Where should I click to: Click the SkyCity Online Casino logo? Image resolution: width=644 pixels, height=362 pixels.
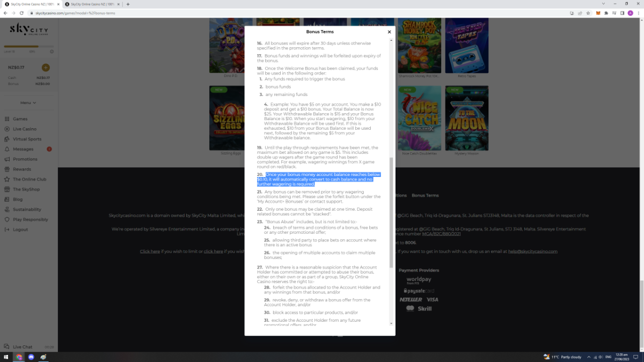(x=29, y=30)
